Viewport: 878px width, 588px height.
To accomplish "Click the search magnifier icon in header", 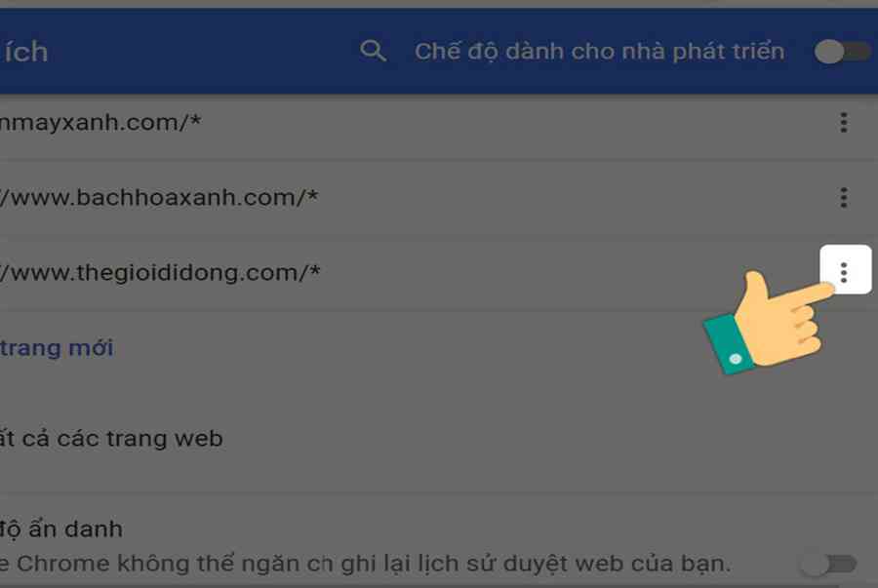I will 373,51.
